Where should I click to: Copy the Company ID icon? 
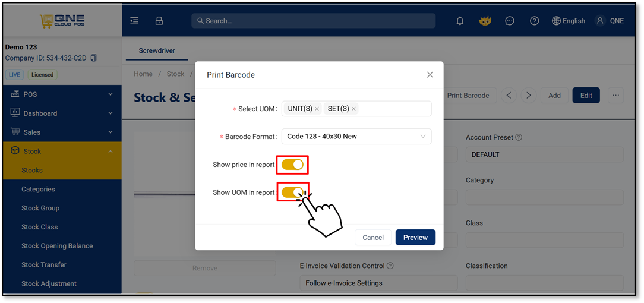coord(94,58)
